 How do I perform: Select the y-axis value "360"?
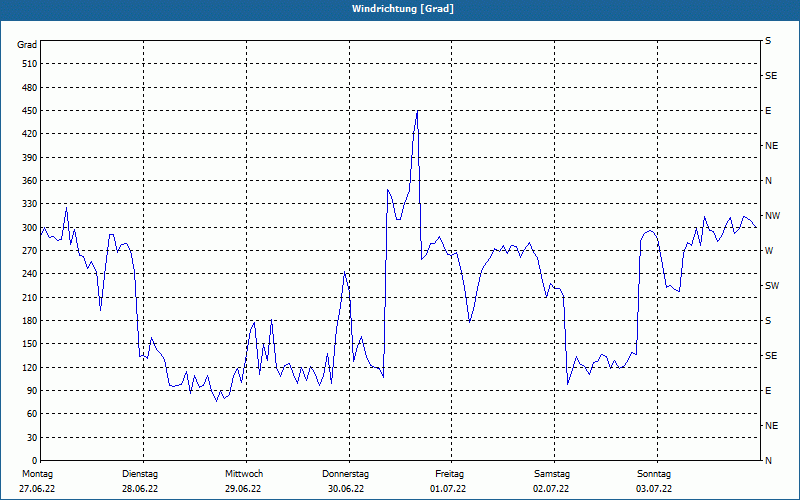[x=30, y=181]
